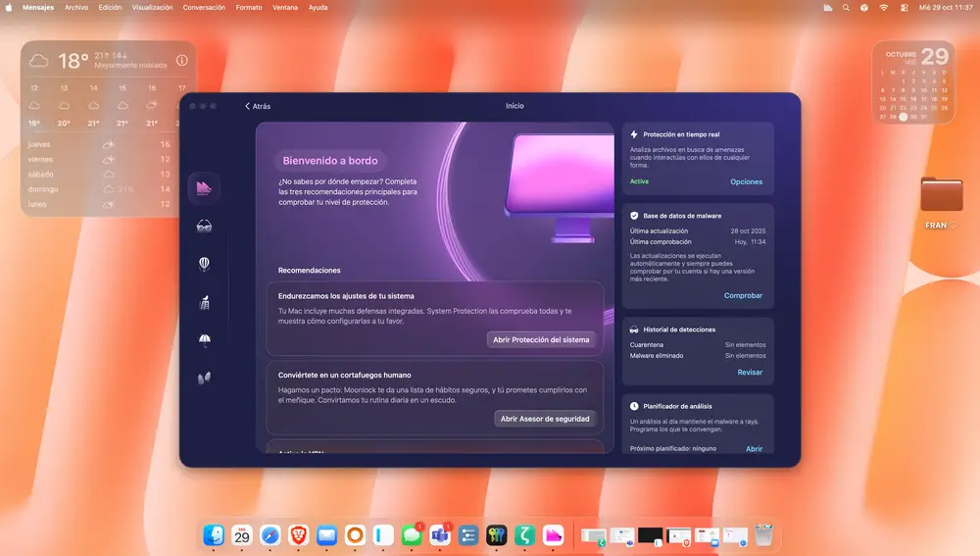Click Abrir in Planificador de análisis

pyautogui.click(x=754, y=449)
